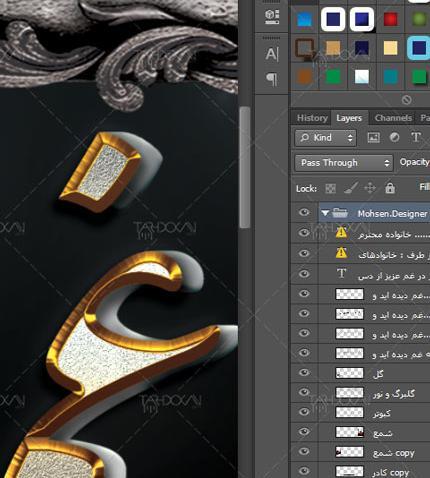Hide the شمع copy layer
This screenshot has width=430, height=478.
[x=304, y=451]
